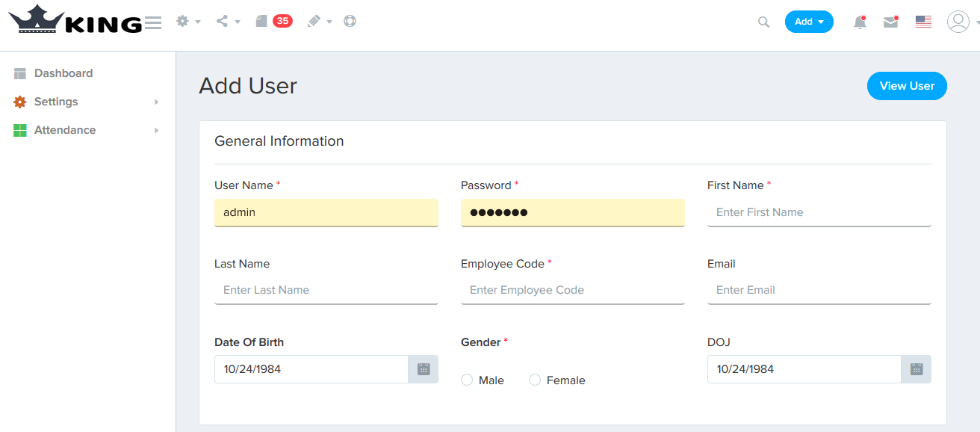Open the bell notifications icon
The image size is (980, 432).
tap(860, 22)
